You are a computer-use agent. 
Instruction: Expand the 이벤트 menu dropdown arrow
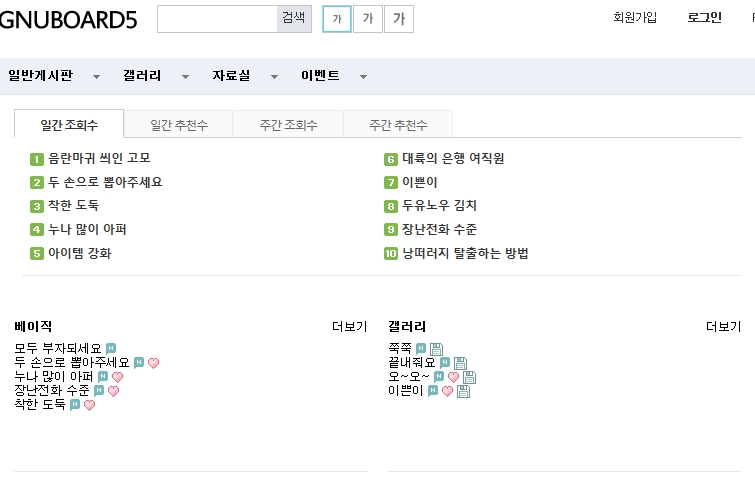(363, 77)
